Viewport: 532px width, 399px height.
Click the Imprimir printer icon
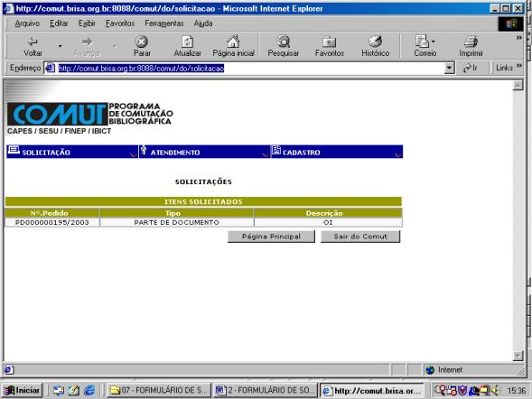coord(471,42)
